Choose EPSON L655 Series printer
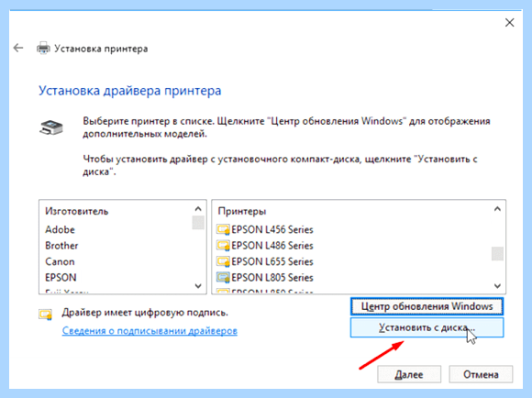This screenshot has height=398, width=532. point(272,261)
